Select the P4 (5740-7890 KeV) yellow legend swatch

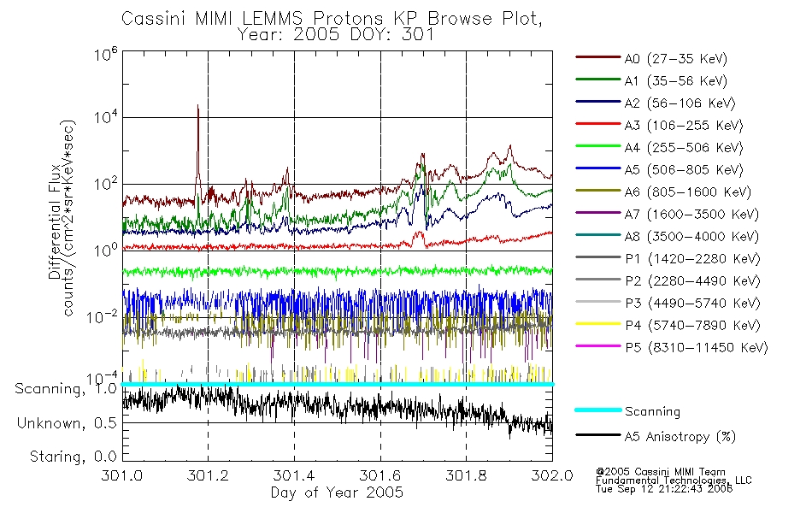coord(597,324)
